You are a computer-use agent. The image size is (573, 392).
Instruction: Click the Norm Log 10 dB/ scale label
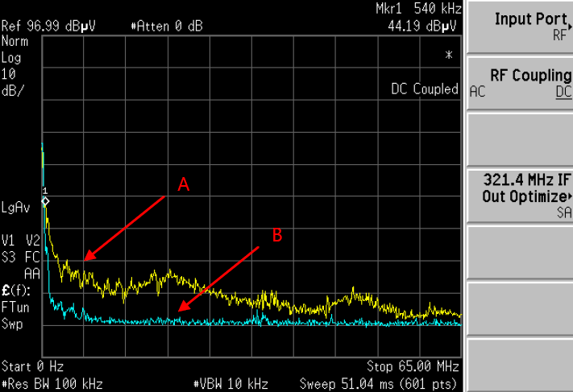click(13, 66)
